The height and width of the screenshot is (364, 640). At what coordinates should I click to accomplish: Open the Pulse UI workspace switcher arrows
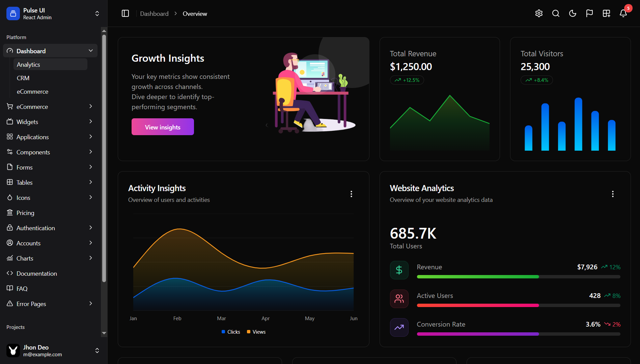point(97,13)
